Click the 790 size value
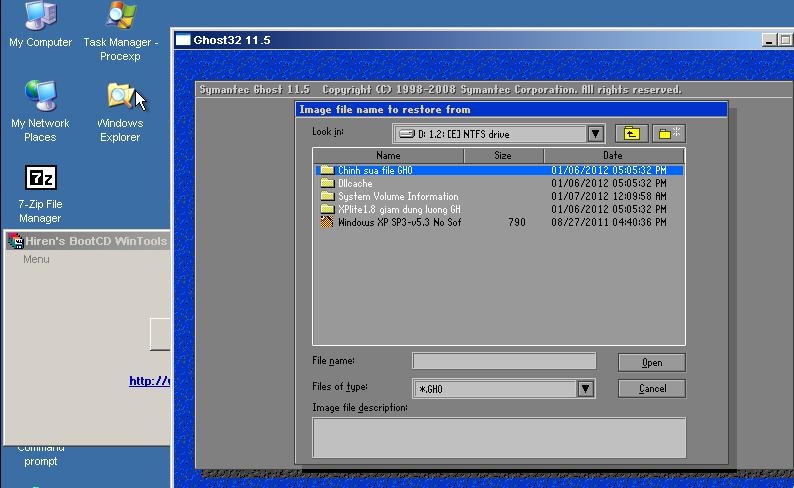 [517, 222]
